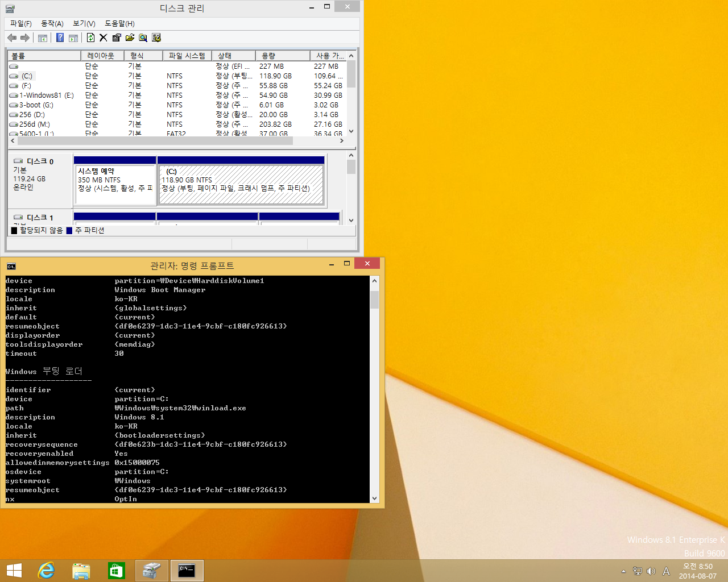Screen dimensions: 728x582
Task: Sort by the 볼륨 column header
Action: pos(44,56)
